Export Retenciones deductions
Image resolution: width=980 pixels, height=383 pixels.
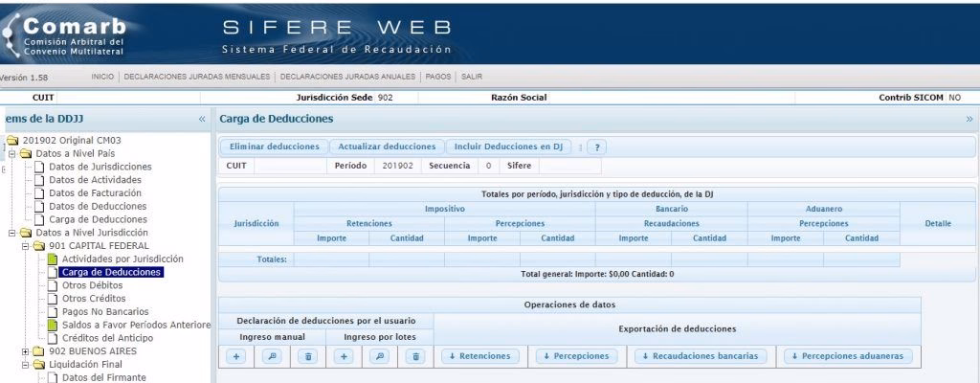[x=480, y=356]
